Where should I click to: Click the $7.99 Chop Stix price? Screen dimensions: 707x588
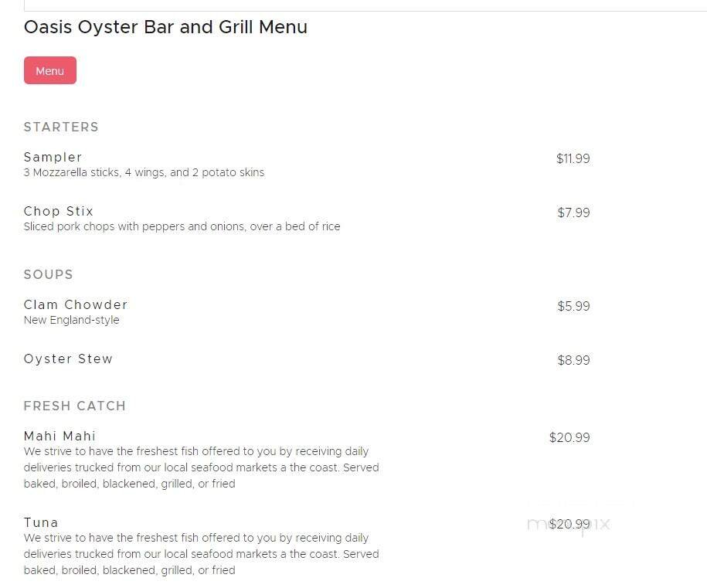[x=573, y=212]
